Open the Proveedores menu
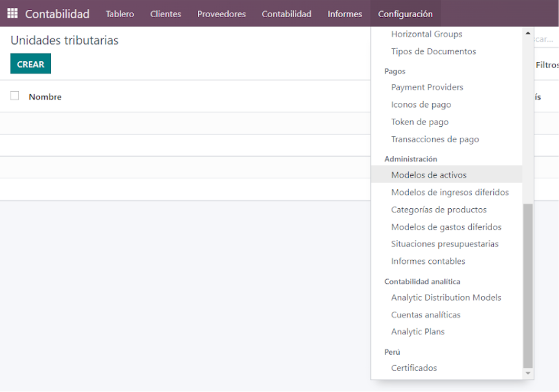Viewport: 559px width, 392px height. tap(221, 14)
